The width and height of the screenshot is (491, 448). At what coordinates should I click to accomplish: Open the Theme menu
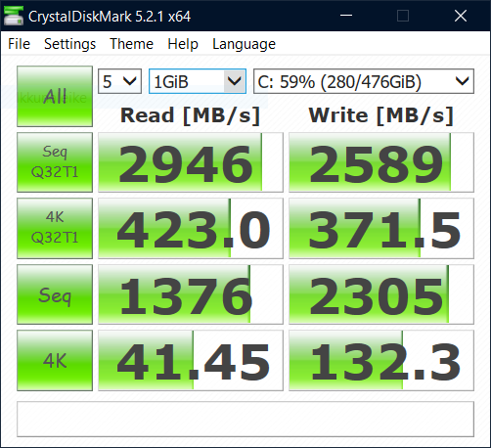point(131,44)
